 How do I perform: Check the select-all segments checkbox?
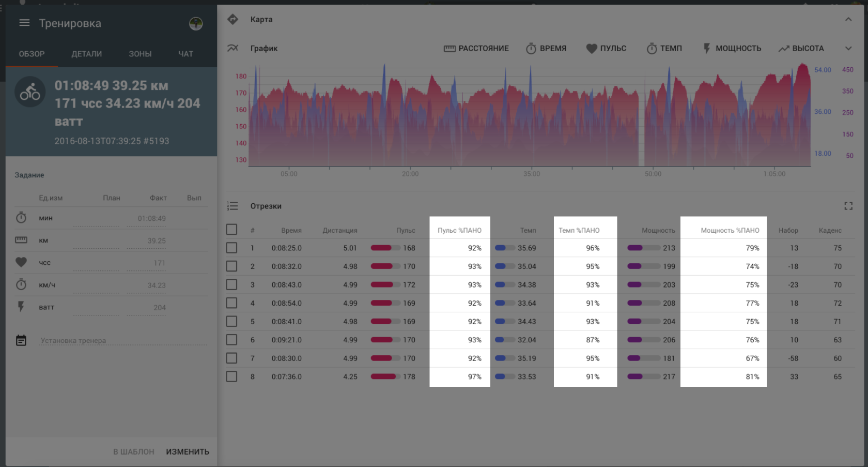click(x=231, y=229)
